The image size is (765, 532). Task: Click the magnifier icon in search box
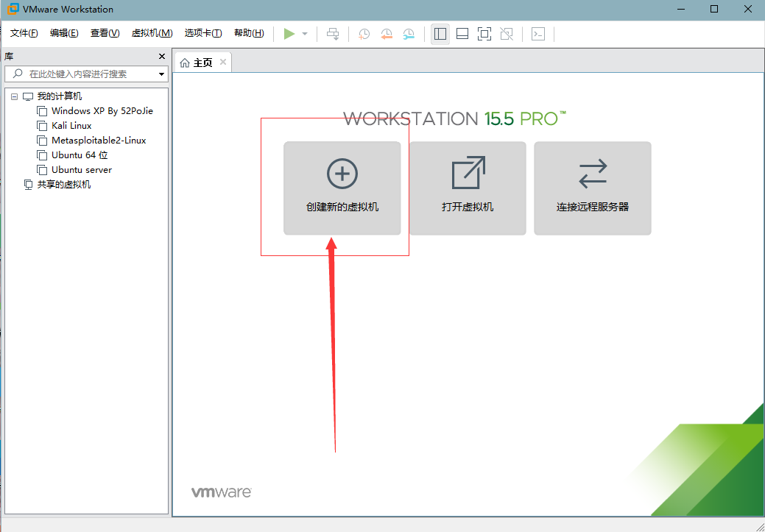coord(18,74)
